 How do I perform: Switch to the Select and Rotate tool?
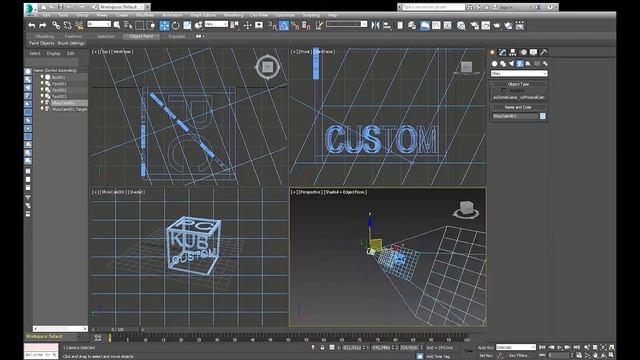coord(176,26)
